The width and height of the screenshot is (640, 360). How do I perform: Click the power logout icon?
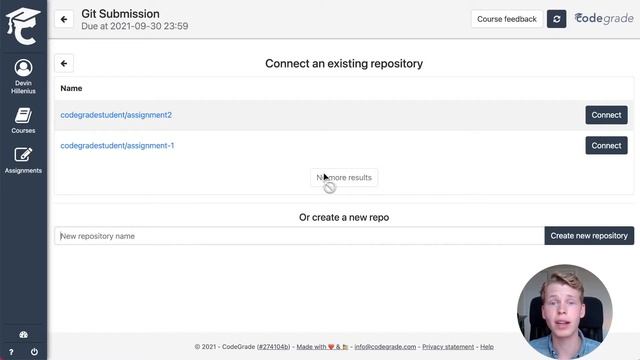34,351
